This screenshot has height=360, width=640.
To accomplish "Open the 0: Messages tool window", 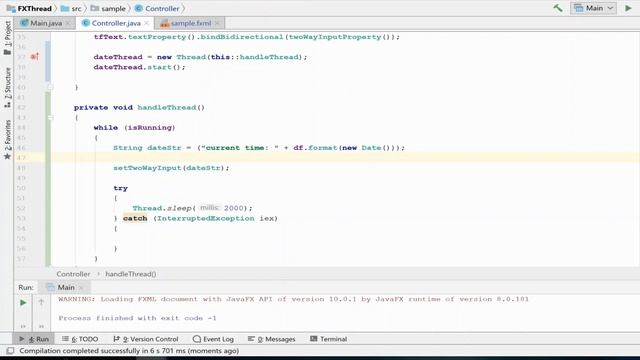I will [x=271, y=339].
